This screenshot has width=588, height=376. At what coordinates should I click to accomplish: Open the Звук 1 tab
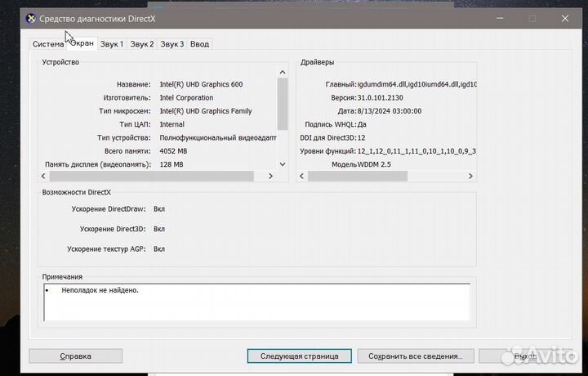point(112,44)
